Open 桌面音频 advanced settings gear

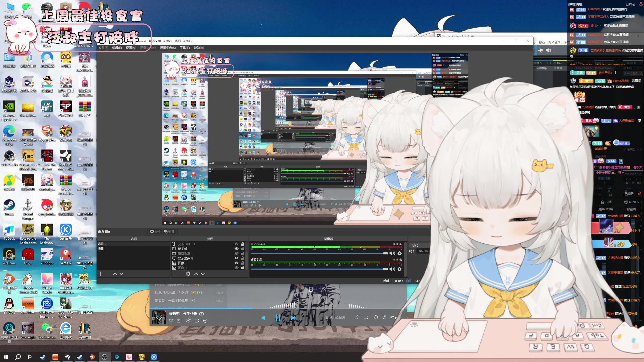tap(399, 269)
